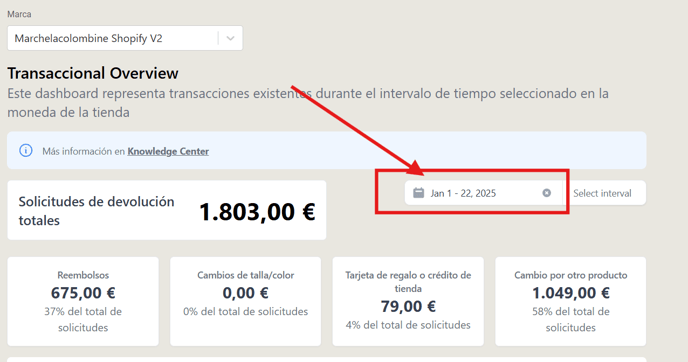Click the 37% del total de solicitudes text
The width and height of the screenshot is (688, 362).
tap(83, 319)
